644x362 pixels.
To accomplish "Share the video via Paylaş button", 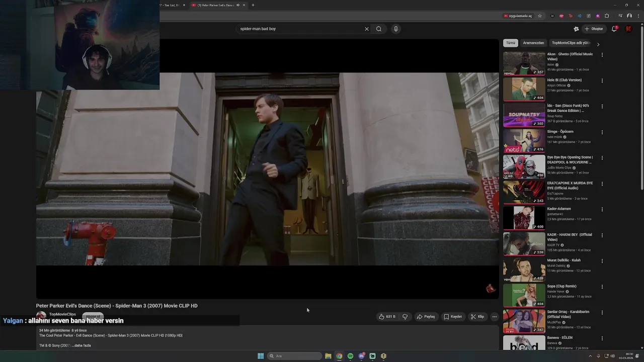I will click(426, 317).
